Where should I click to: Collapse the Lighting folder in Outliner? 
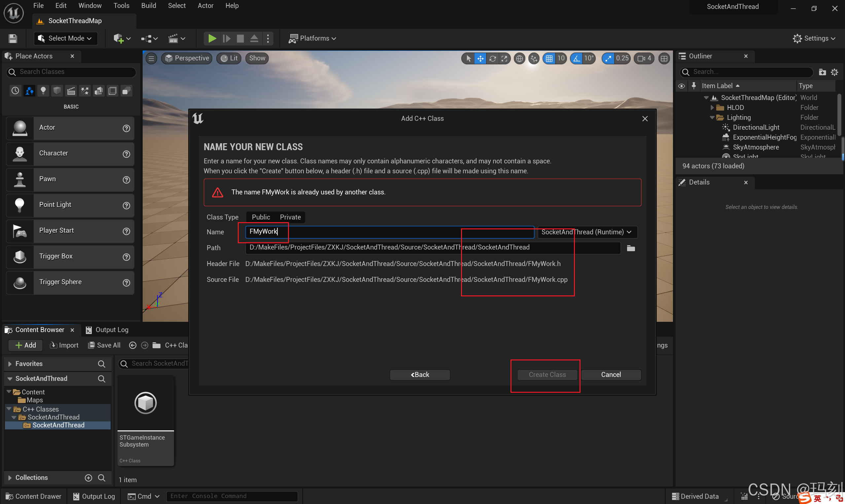pos(712,118)
